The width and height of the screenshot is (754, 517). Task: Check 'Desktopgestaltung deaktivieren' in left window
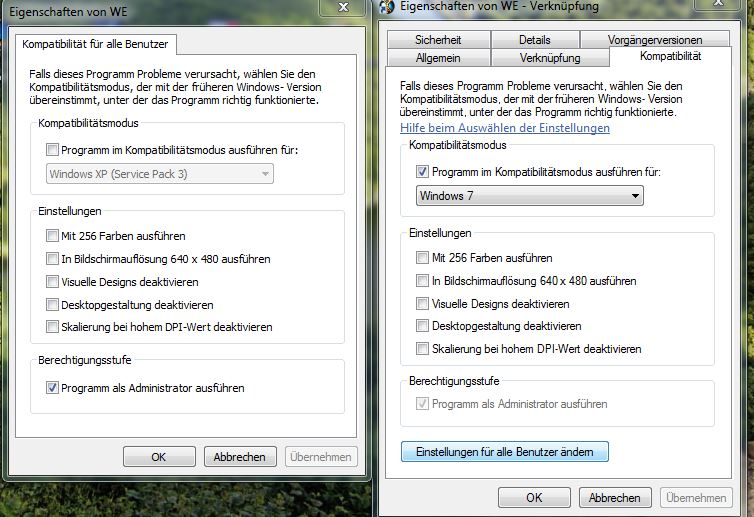[52, 304]
